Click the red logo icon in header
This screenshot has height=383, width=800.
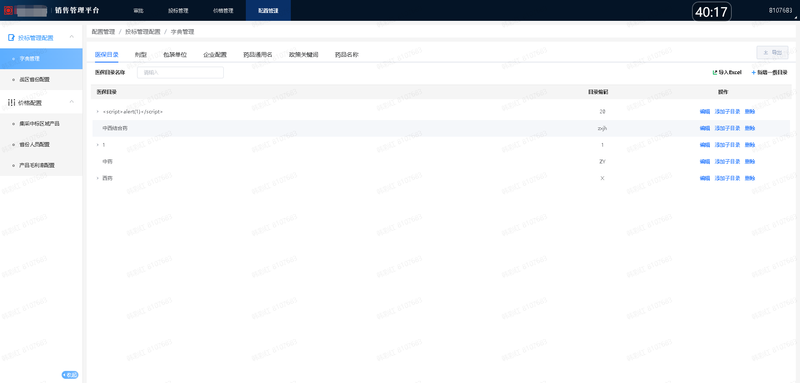[x=8, y=10]
